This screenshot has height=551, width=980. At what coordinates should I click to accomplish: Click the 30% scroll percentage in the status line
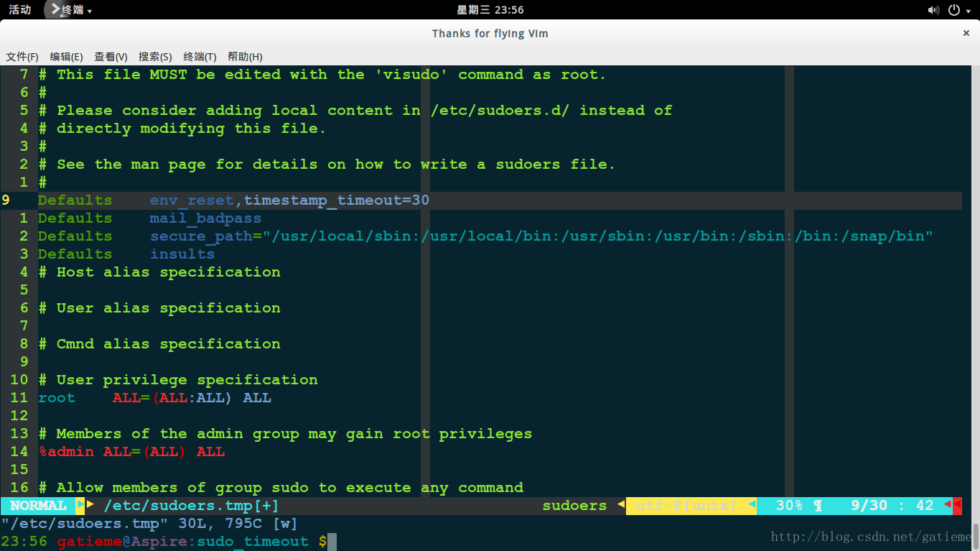pyautogui.click(x=789, y=506)
